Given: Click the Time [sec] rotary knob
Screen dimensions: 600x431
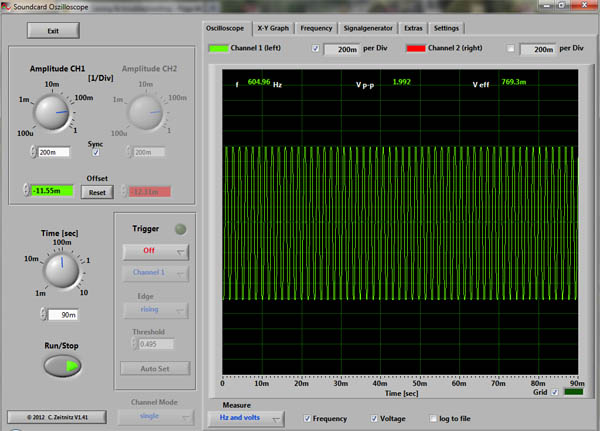Looking at the screenshot, I should (60, 270).
